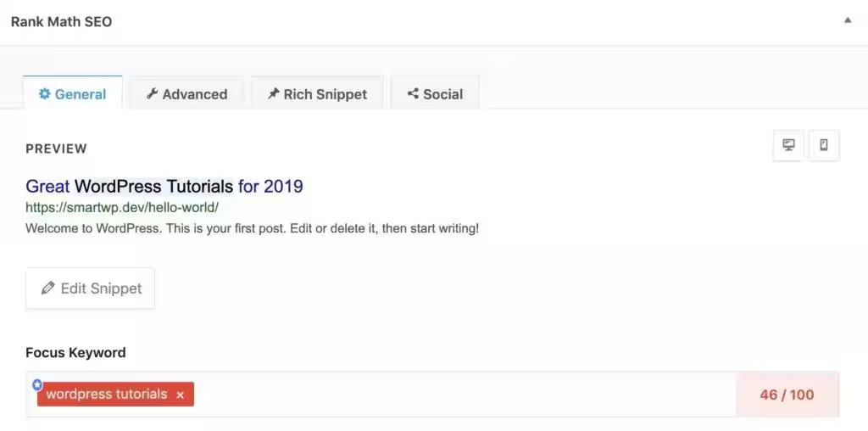This screenshot has height=431, width=868.
Task: Collapse the Rank Math SEO panel
Action: pos(848,20)
